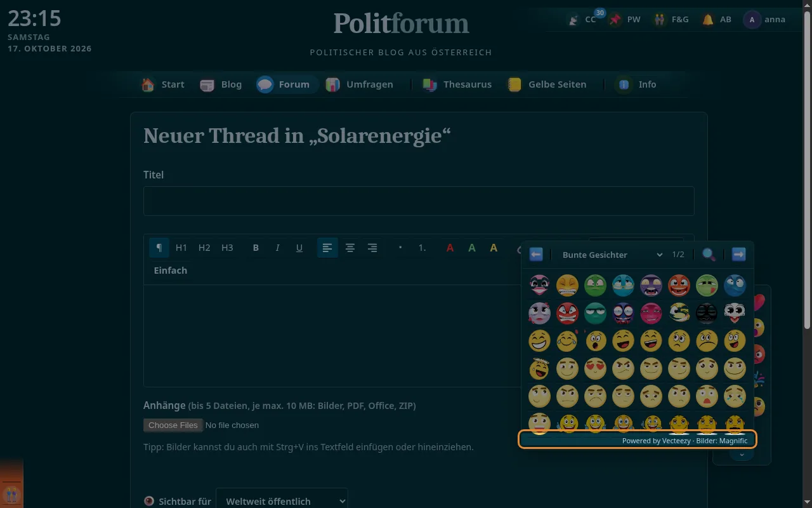Open the Umfragen menu item
The width and height of the screenshot is (812, 508).
click(359, 84)
